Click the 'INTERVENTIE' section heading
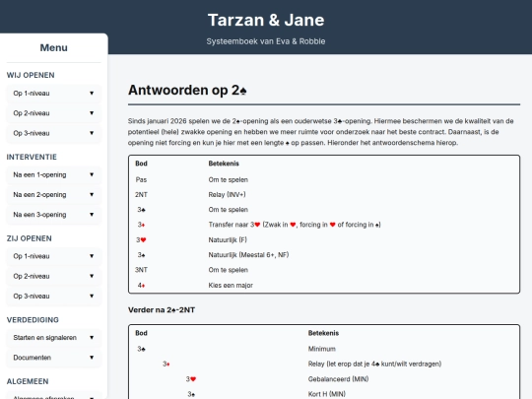The width and height of the screenshot is (532, 399). [32, 157]
